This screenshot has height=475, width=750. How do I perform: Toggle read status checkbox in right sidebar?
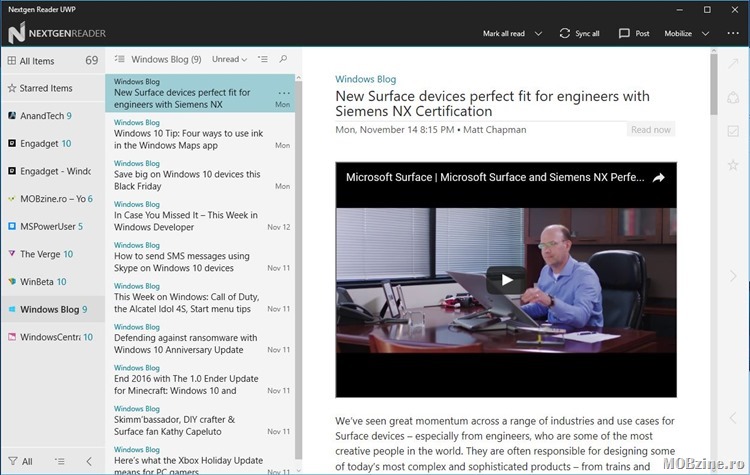pyautogui.click(x=732, y=131)
